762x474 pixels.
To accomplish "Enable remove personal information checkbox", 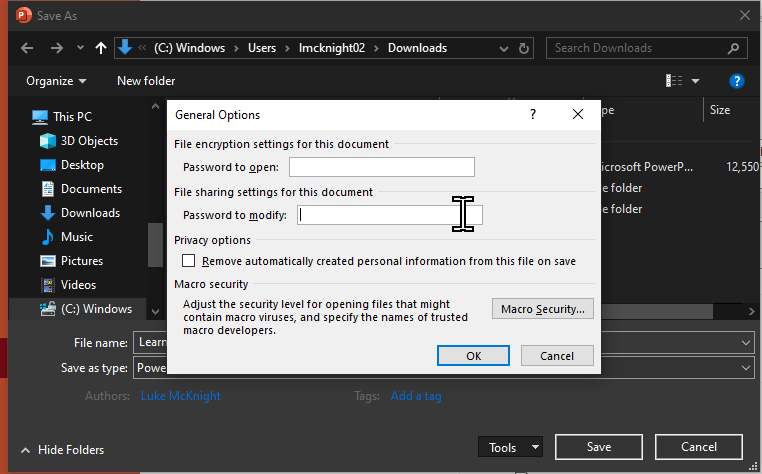I will coord(189,261).
